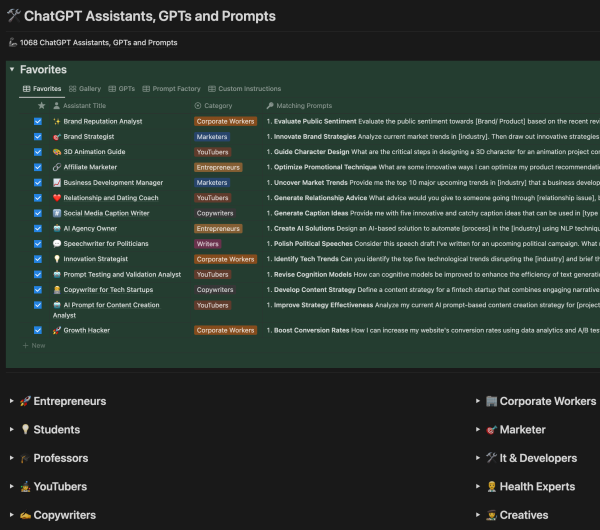
Task: Click Marketers tag on Brand Strategist row
Action: pos(212,137)
